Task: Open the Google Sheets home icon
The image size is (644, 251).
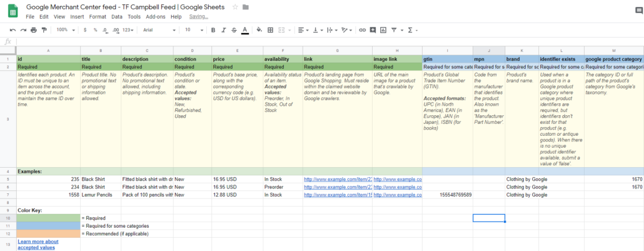Action: (13, 11)
